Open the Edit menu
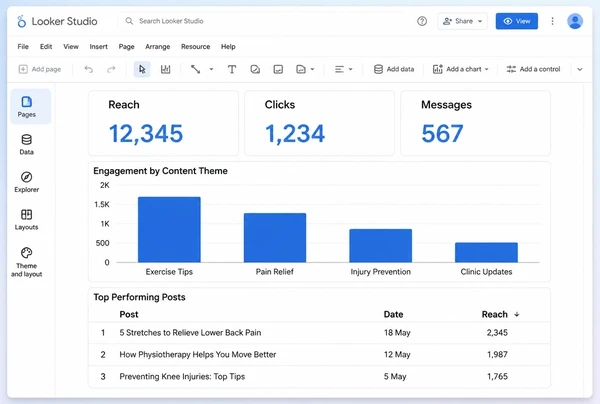The height and width of the screenshot is (404, 600). click(46, 47)
